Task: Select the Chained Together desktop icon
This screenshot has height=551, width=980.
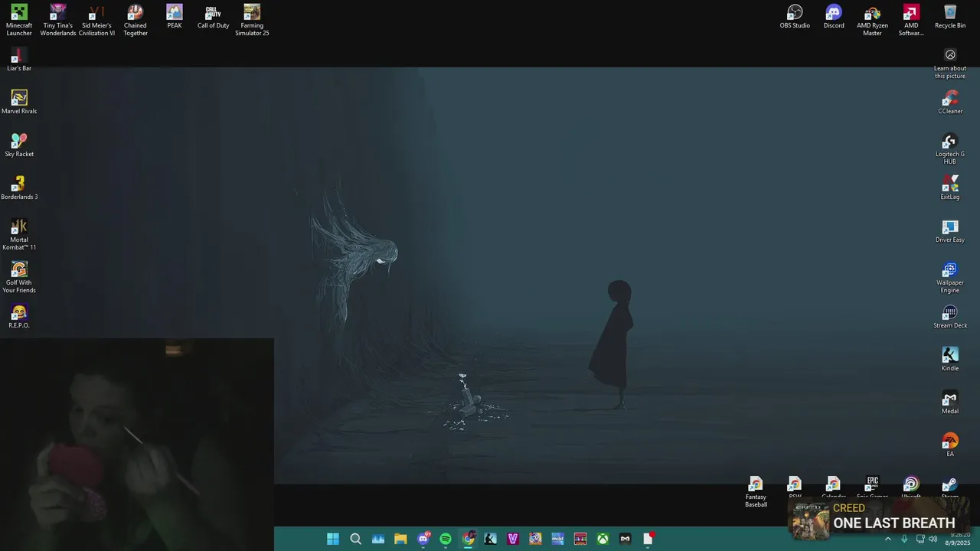Action: [136, 20]
